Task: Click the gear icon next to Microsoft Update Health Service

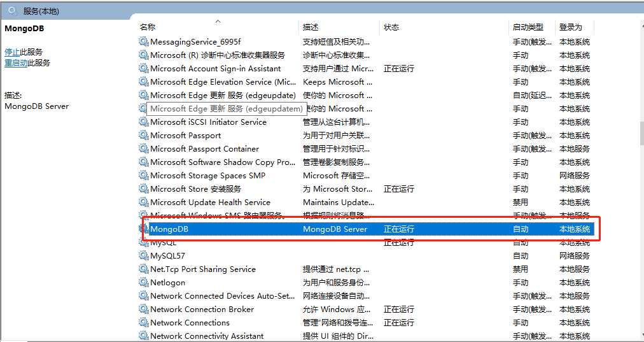Action: click(143, 202)
